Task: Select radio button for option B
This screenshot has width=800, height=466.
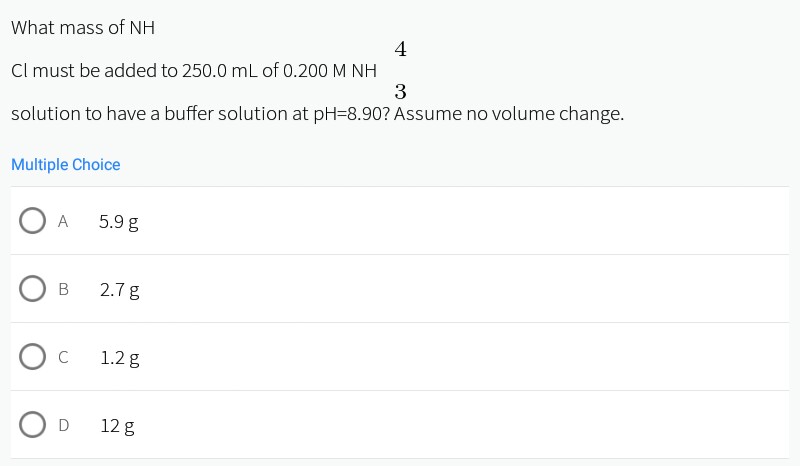Action: [32, 289]
